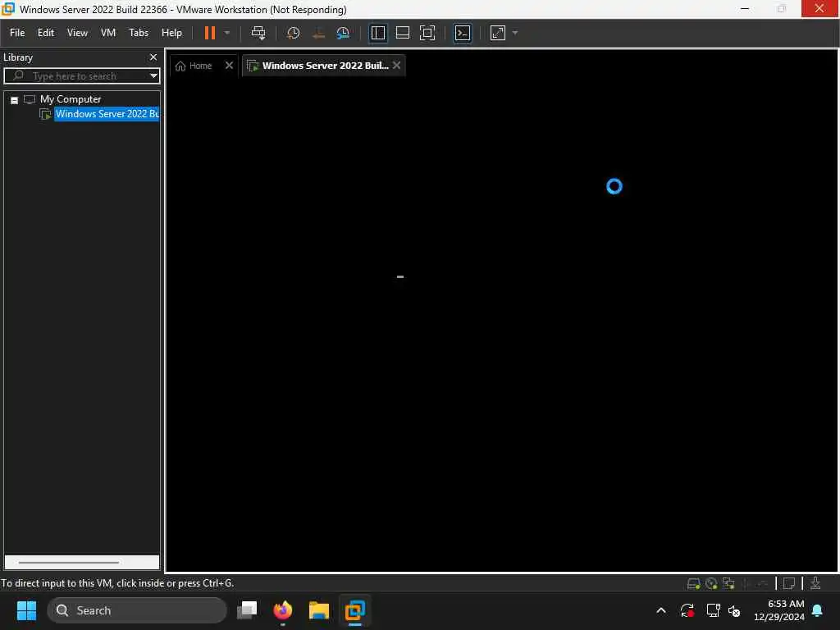
Task: Click the stretch guest display icon
Action: click(x=498, y=33)
